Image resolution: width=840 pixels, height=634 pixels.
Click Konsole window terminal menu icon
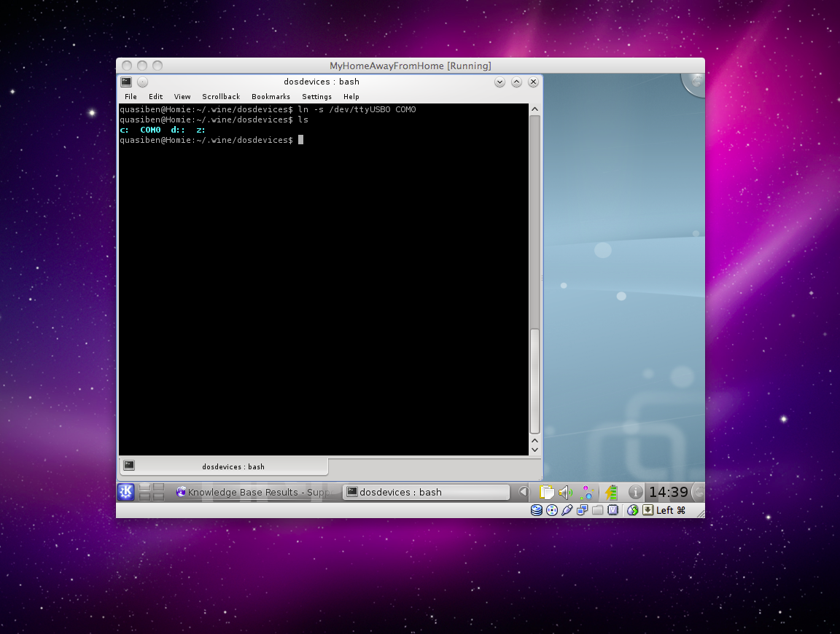point(126,82)
